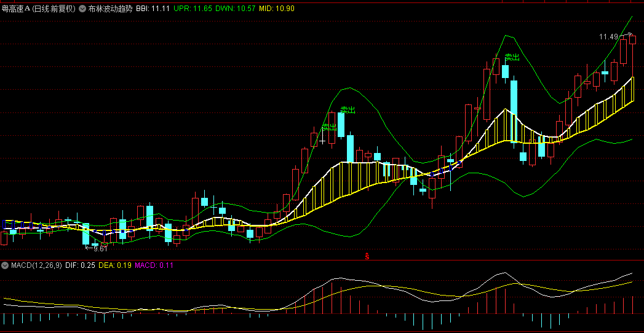Image resolution: width=644 pixels, height=333 pixels.
Task: Click the 11.49 high price label
Action: [609, 37]
